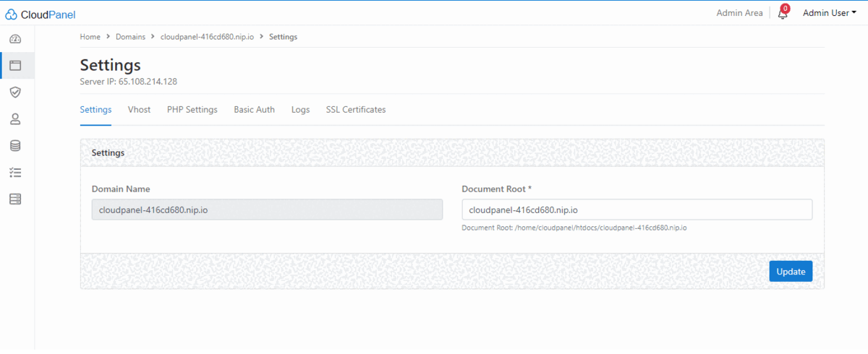Switch to SSL Certificates tab

(355, 110)
